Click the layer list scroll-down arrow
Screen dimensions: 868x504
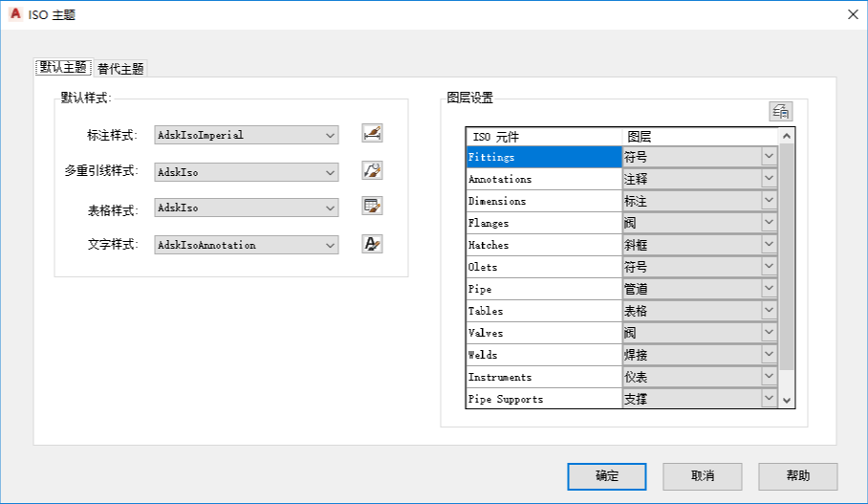point(787,400)
